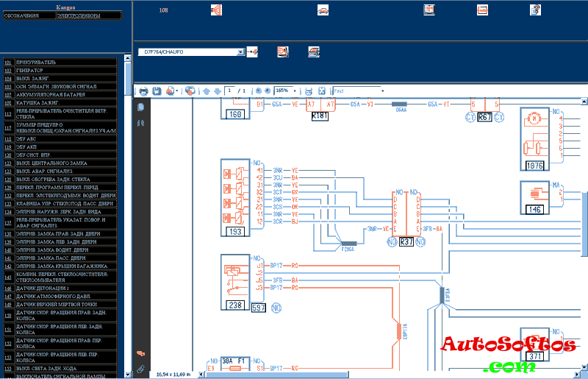The height and width of the screenshot is (379, 588).
Task: Select row ДАТЧИК ДЕТОНАЦИИ 1
Action: [60, 288]
